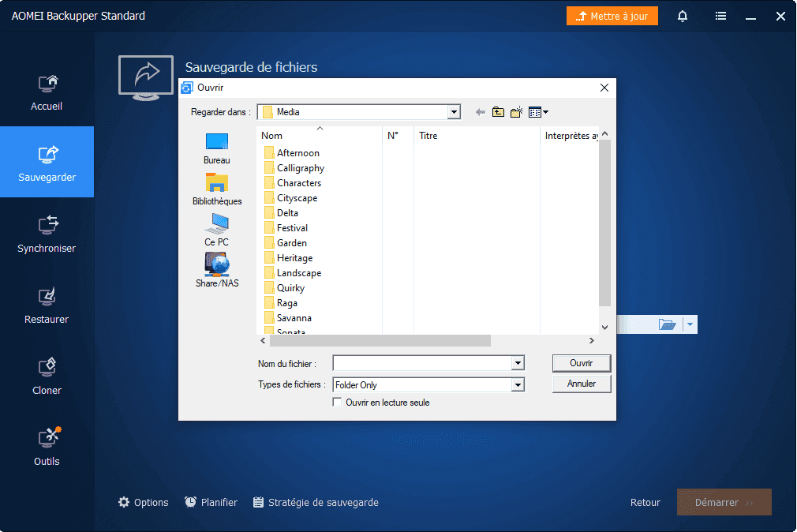The height and width of the screenshot is (532, 797).
Task: Jump to Ce PC location
Action: pyautogui.click(x=217, y=230)
